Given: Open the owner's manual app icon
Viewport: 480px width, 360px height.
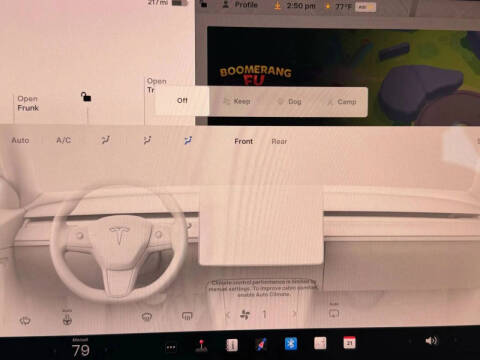Looking at the screenshot, I should (232, 345).
